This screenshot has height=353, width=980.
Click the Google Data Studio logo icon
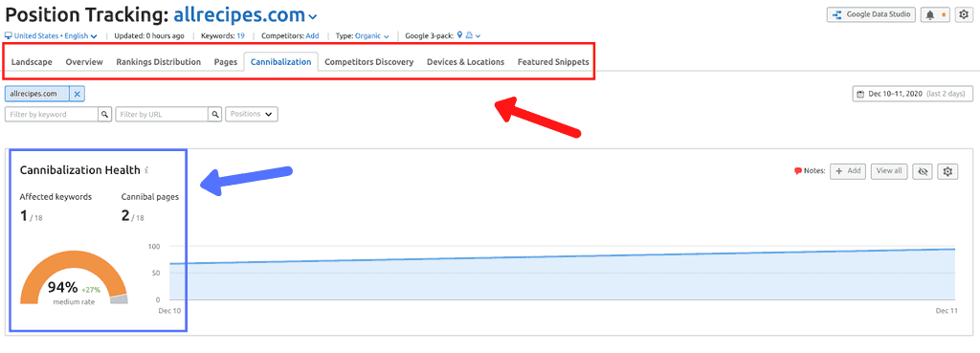click(x=836, y=14)
